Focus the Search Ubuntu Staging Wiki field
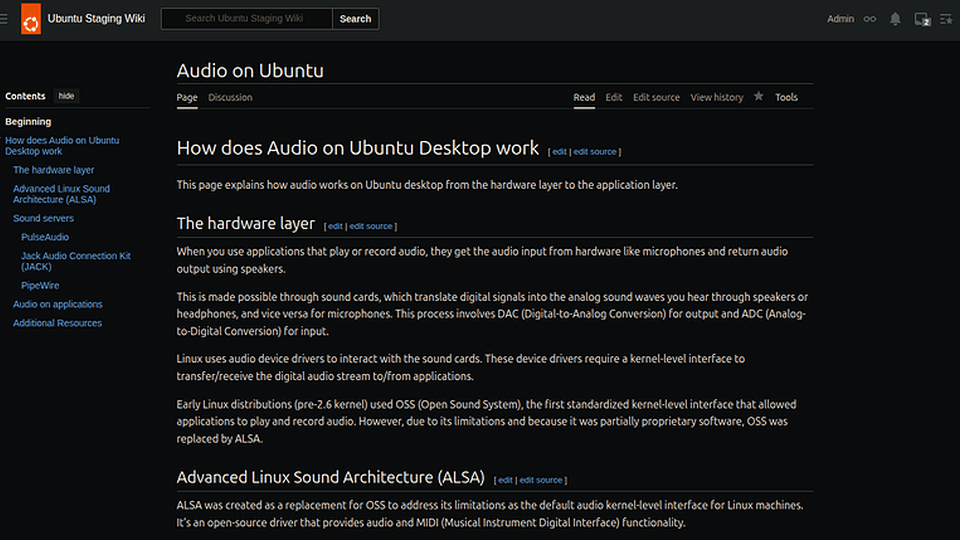 pos(246,19)
